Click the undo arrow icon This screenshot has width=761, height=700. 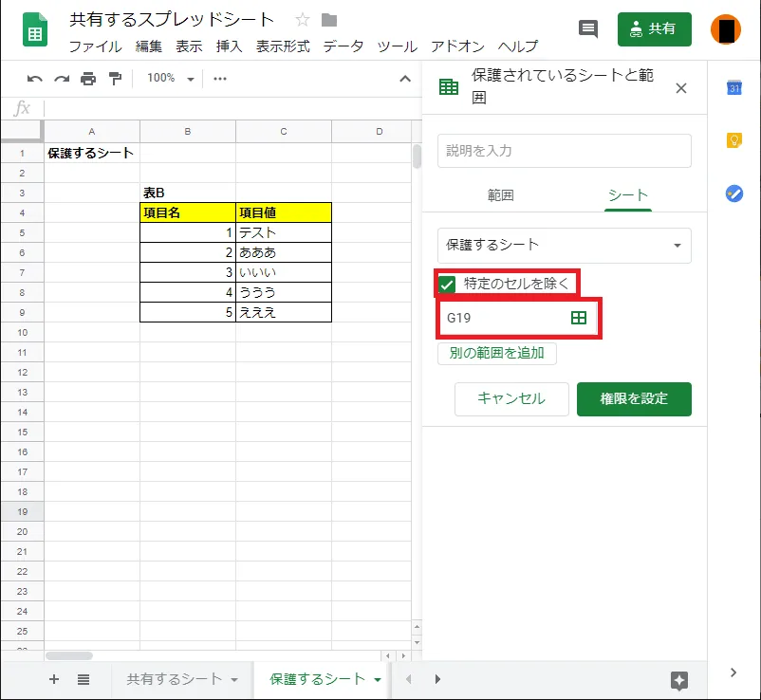click(x=34, y=79)
